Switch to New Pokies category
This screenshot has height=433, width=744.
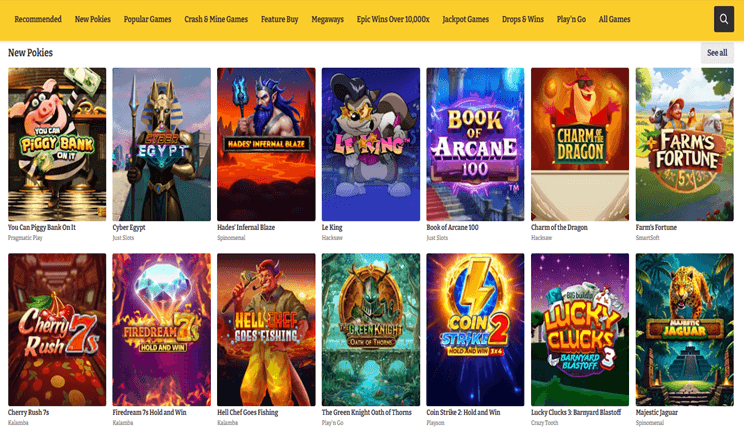93,19
